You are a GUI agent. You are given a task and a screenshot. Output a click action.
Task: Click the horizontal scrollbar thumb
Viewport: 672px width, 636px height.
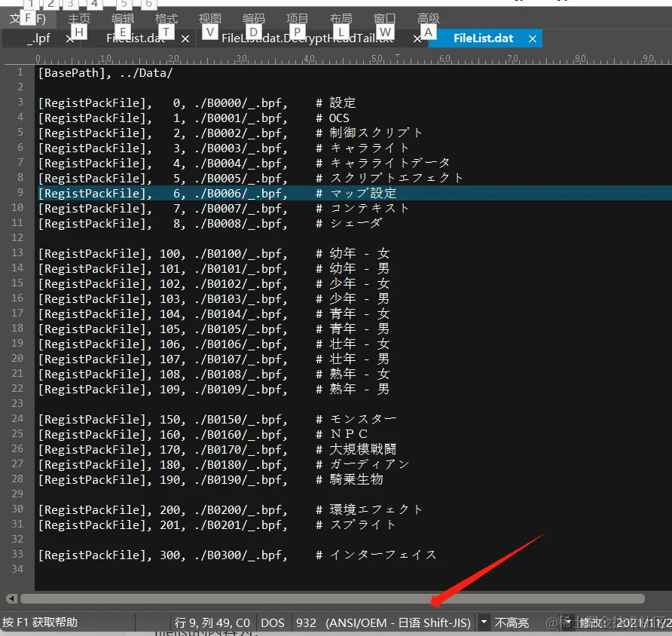point(332,598)
